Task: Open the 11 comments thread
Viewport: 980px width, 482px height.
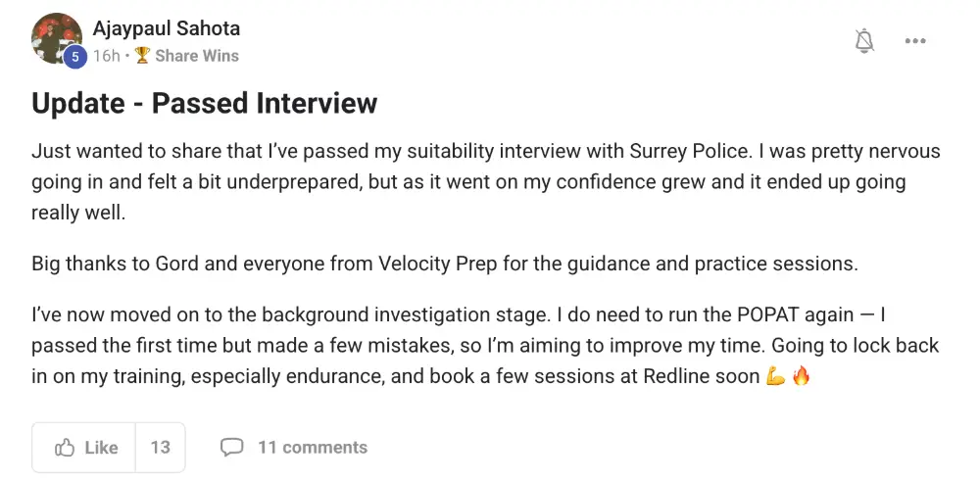Action: [312, 448]
